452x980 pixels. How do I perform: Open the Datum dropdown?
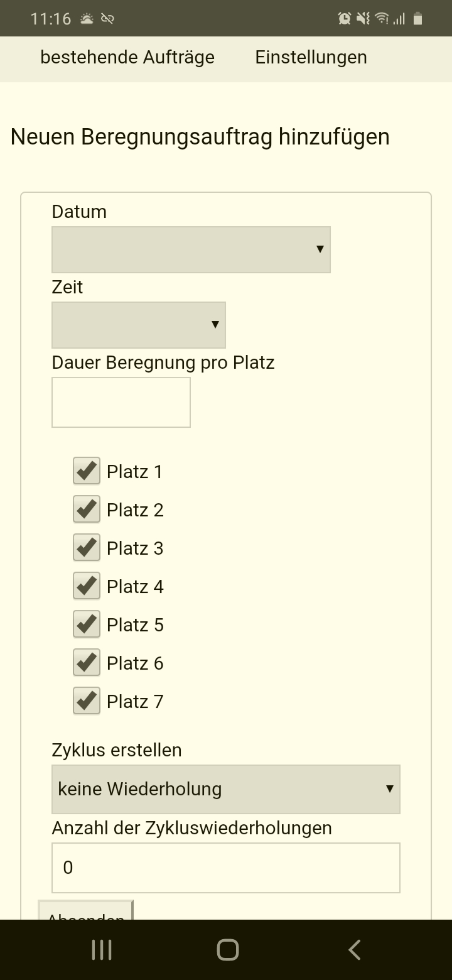pyautogui.click(x=191, y=249)
